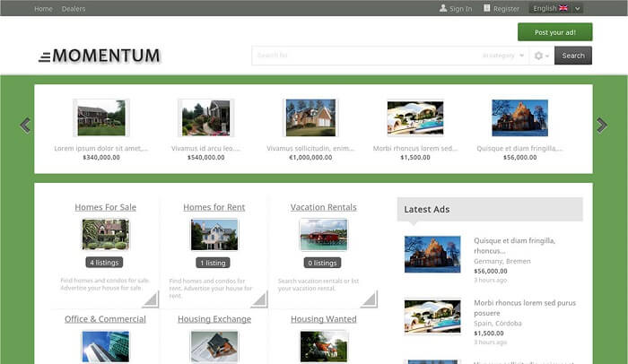Image resolution: width=628 pixels, height=364 pixels.
Task: Click 'Vivamus id arcu leo....' carousel title
Action: pyautogui.click(x=205, y=148)
